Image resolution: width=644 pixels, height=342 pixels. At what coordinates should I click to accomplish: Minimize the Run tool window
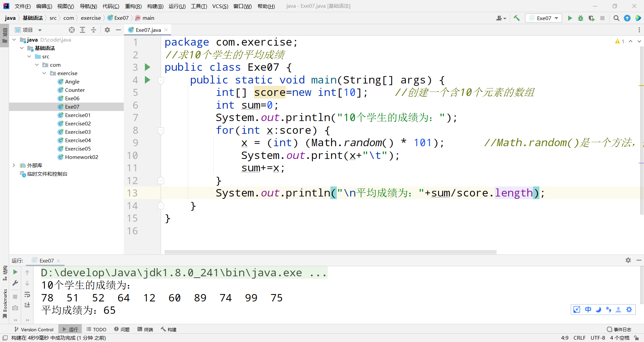point(639,260)
